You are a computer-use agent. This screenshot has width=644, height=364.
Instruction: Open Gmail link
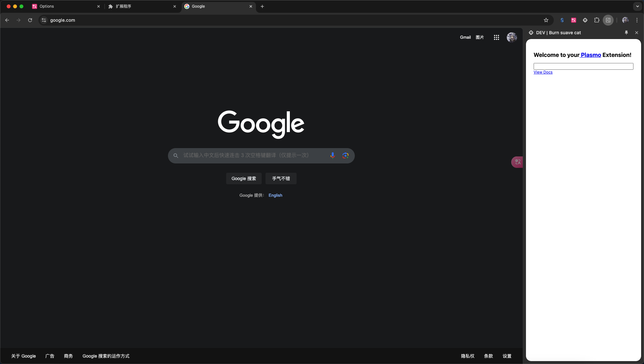tap(465, 37)
